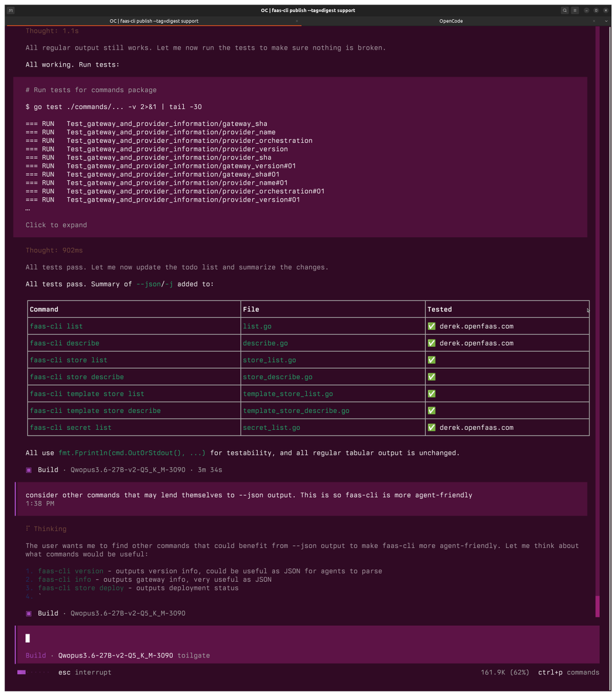
Task: Collapse the Thinking section
Action: pos(46,529)
